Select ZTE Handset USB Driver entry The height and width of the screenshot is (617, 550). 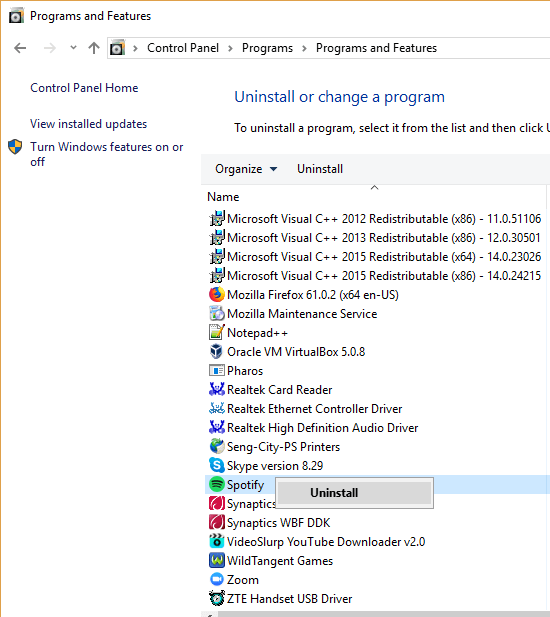tap(290, 599)
